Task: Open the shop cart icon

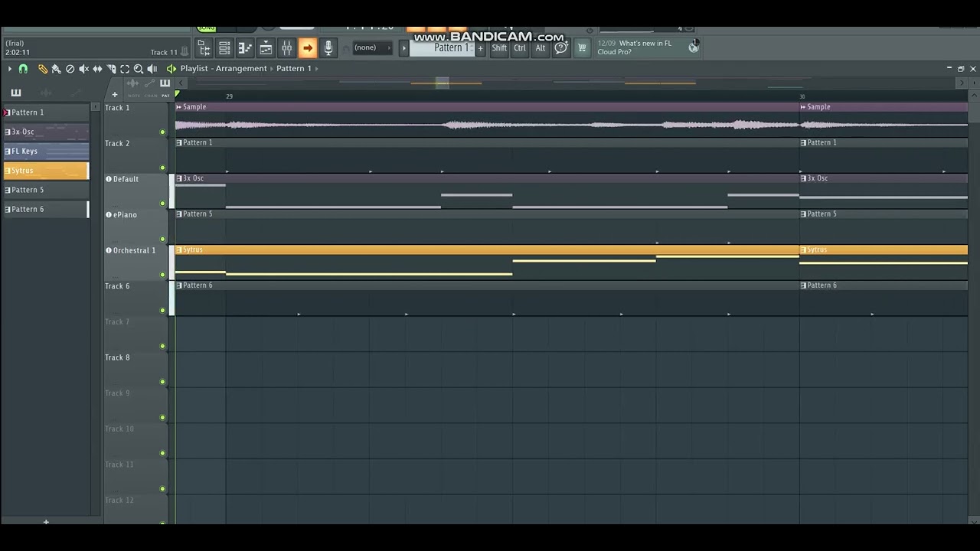Action: (x=582, y=48)
